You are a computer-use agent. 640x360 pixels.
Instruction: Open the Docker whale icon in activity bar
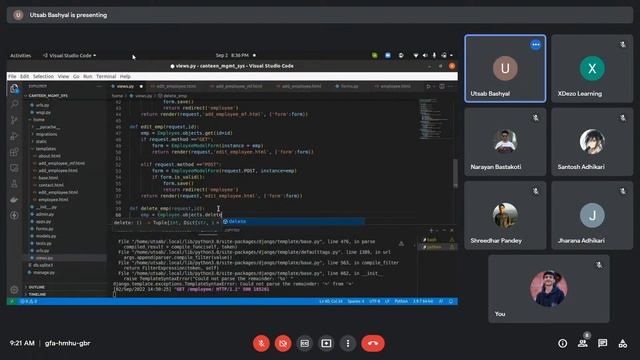[x=14, y=200]
